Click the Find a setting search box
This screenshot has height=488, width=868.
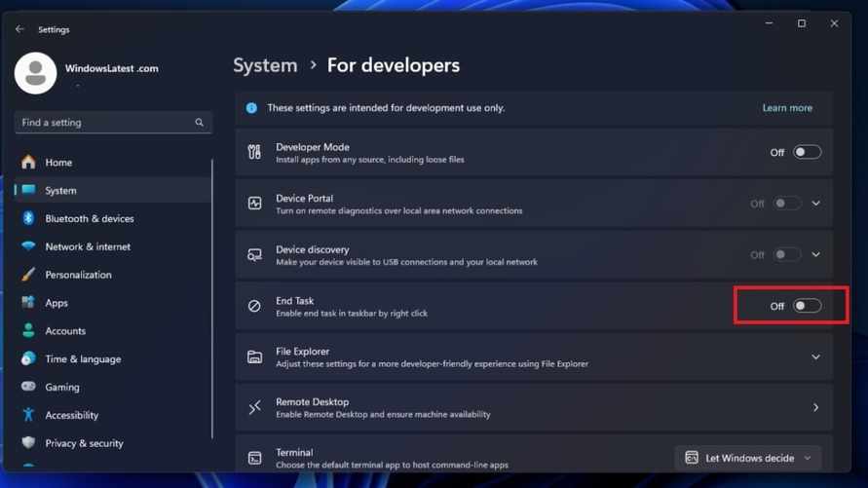[x=105, y=123]
